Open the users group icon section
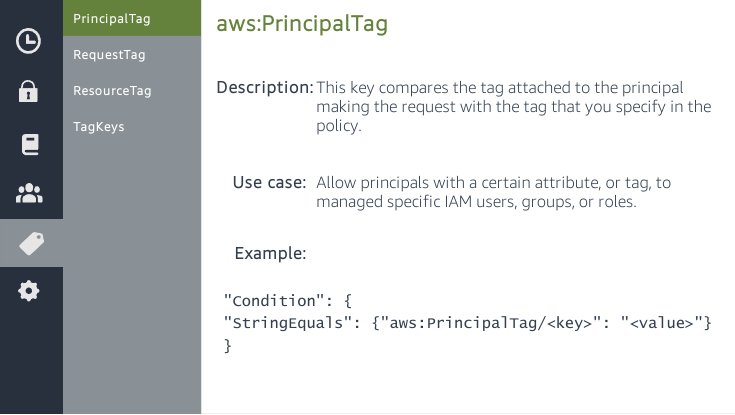Viewport: 735px width, 415px height. pyautogui.click(x=30, y=194)
